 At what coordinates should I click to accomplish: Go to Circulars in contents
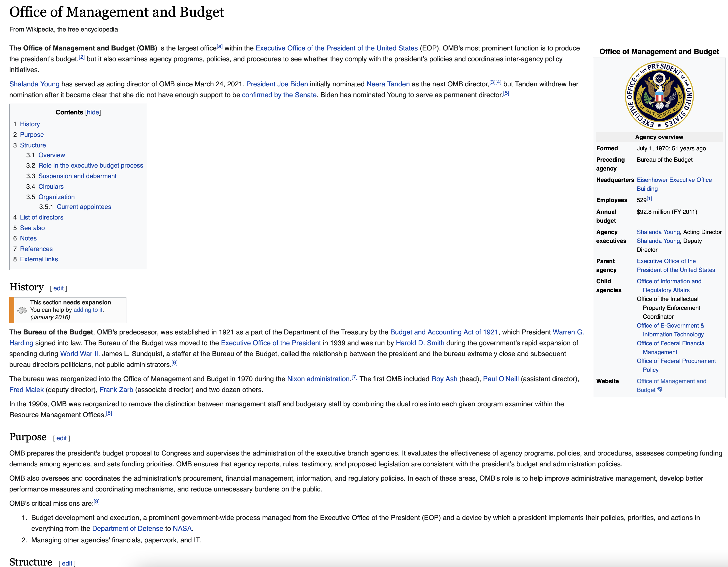[51, 187]
